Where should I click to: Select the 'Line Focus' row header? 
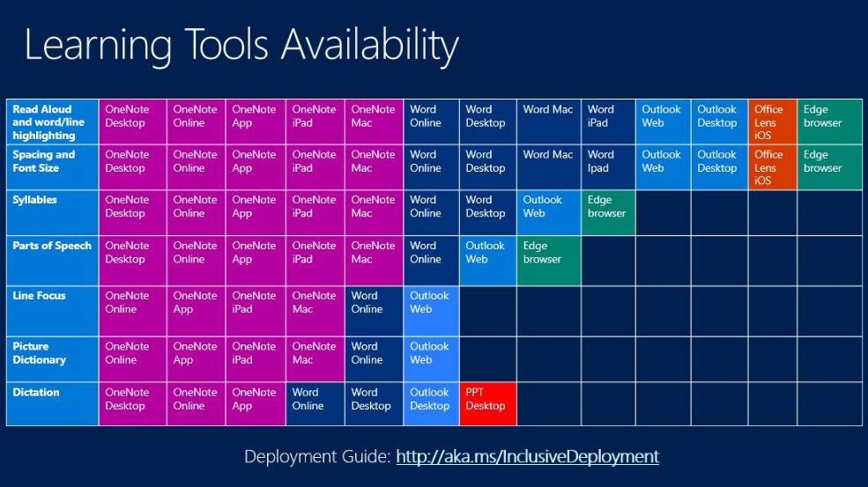[53, 311]
